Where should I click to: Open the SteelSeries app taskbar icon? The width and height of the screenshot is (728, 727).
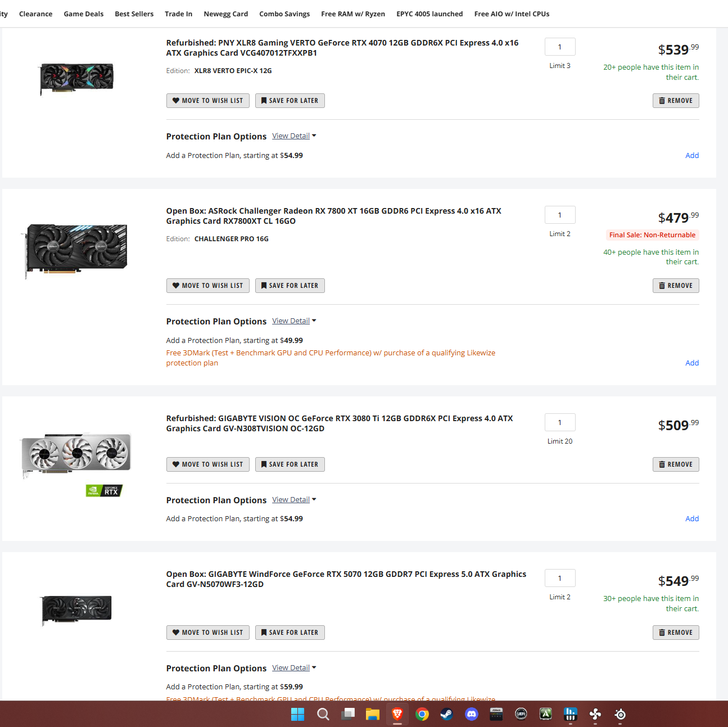point(620,714)
